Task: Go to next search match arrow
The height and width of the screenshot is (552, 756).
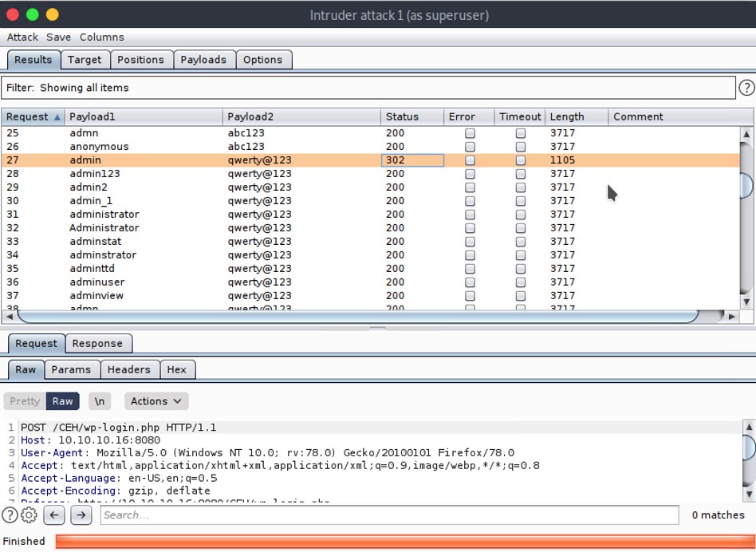Action: (x=81, y=515)
